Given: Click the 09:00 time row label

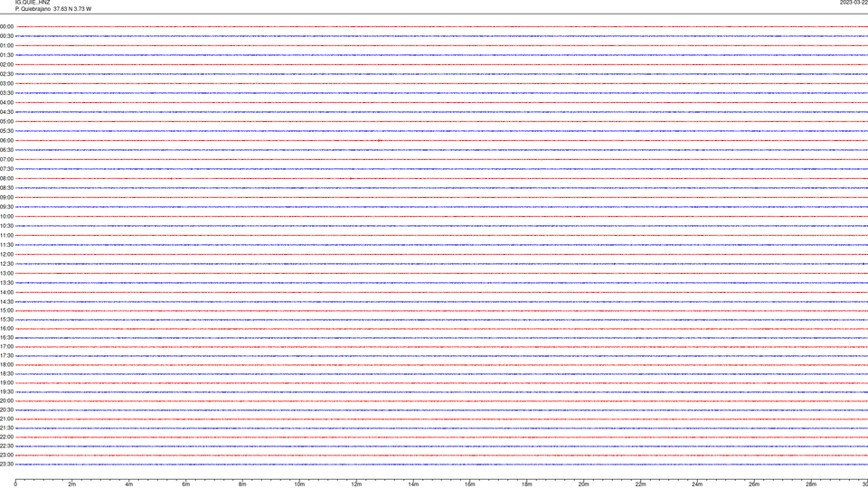Looking at the screenshot, I should pos(6,198).
